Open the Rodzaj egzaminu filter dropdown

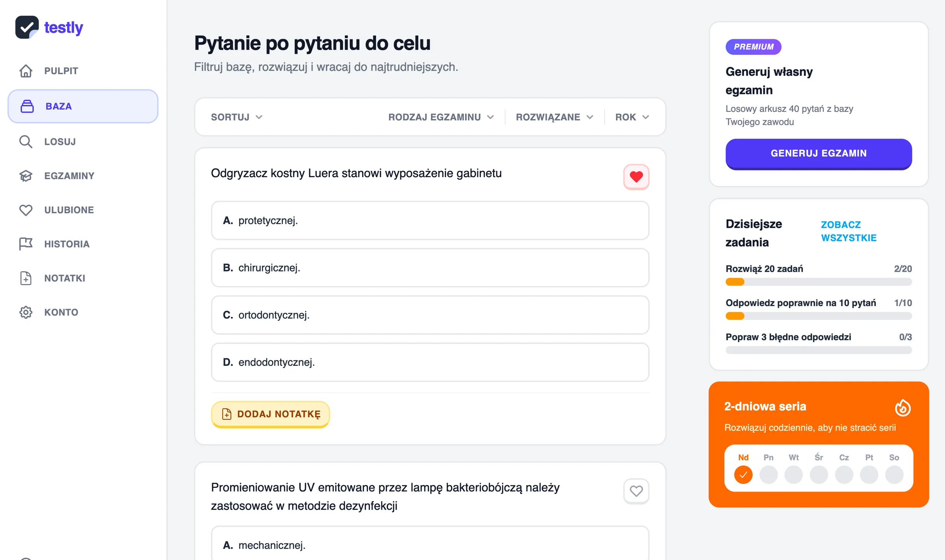(441, 117)
